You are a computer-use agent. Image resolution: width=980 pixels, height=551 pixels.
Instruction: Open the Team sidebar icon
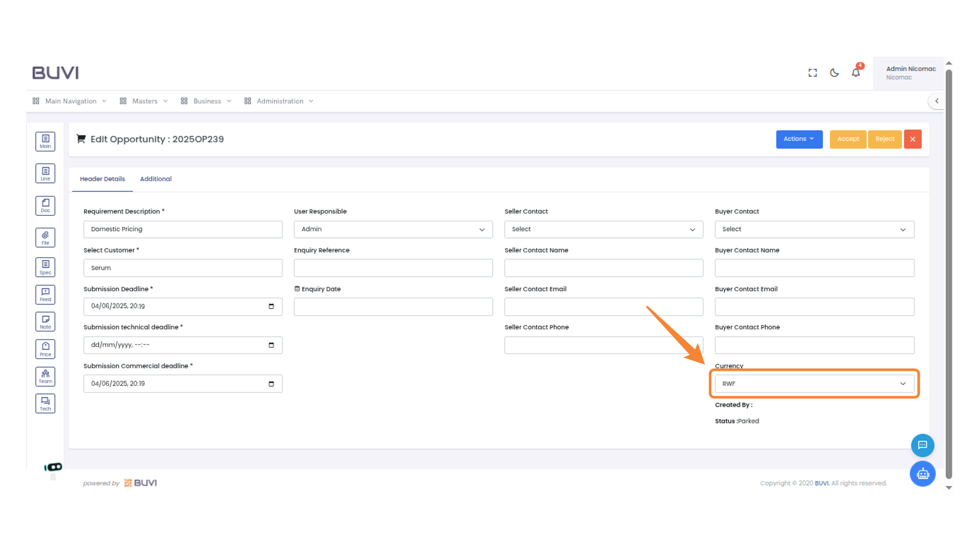pyautogui.click(x=45, y=377)
